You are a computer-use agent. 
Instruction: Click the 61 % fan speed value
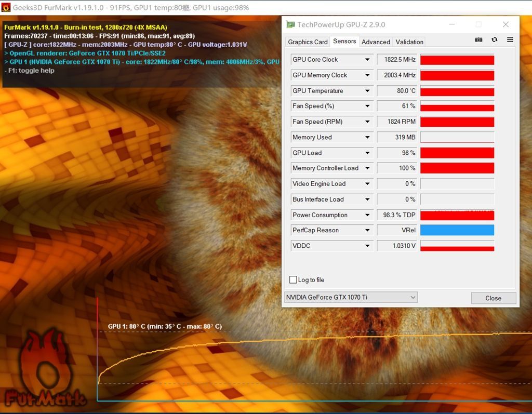397,106
